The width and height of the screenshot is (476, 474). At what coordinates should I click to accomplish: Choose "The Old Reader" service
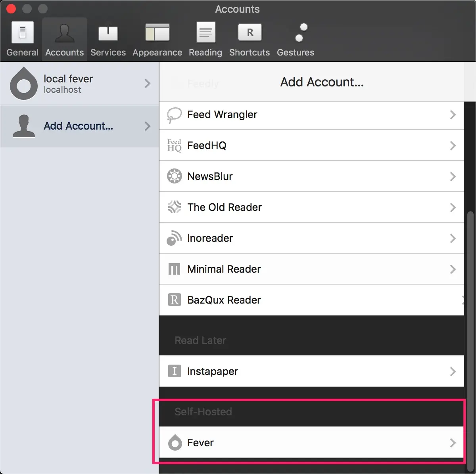click(225, 207)
